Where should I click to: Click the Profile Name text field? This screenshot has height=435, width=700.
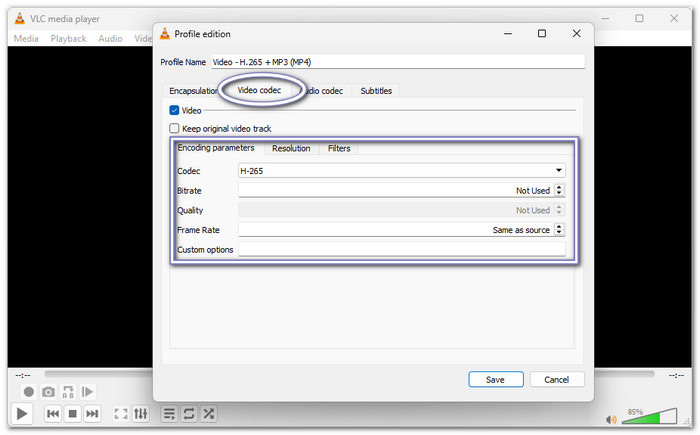click(x=398, y=62)
